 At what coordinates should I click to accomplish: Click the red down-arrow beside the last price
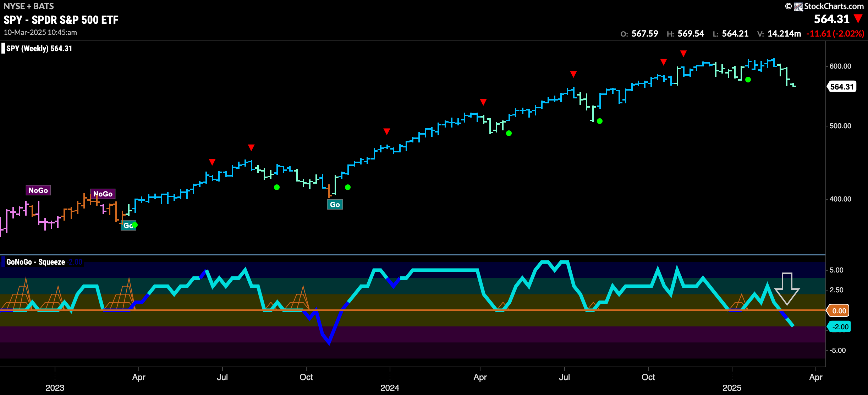coord(858,19)
